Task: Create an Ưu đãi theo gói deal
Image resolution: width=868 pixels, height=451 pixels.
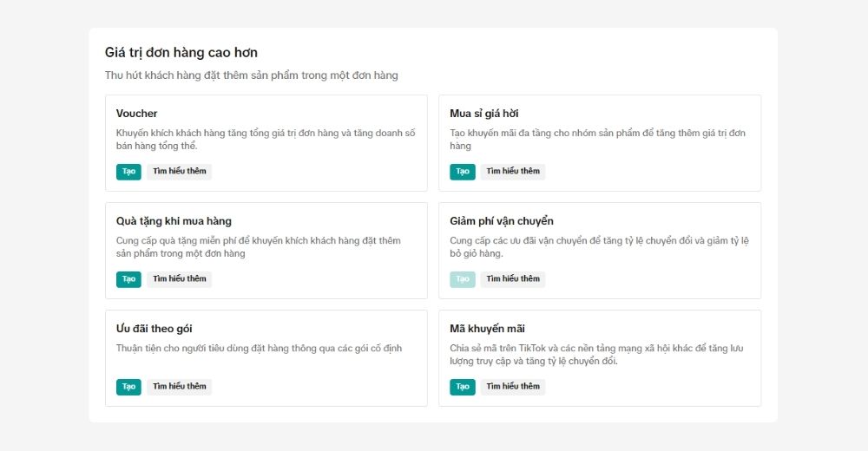Action: coord(128,387)
